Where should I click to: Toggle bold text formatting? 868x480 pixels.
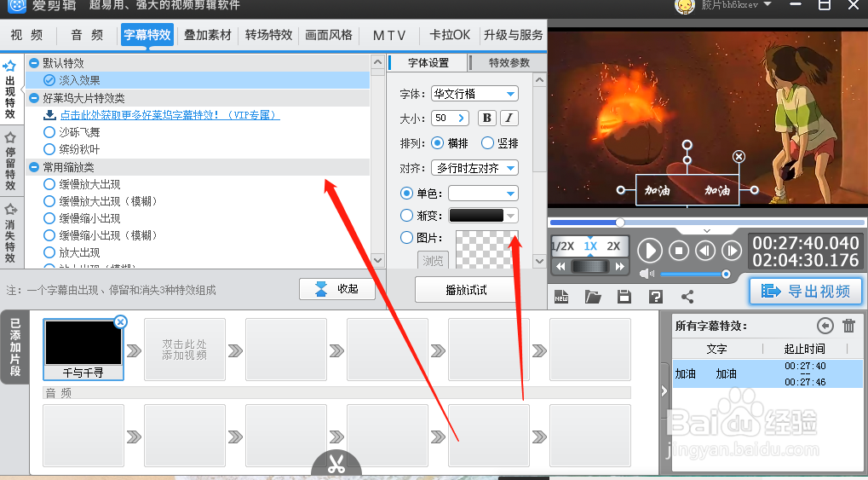pos(486,118)
